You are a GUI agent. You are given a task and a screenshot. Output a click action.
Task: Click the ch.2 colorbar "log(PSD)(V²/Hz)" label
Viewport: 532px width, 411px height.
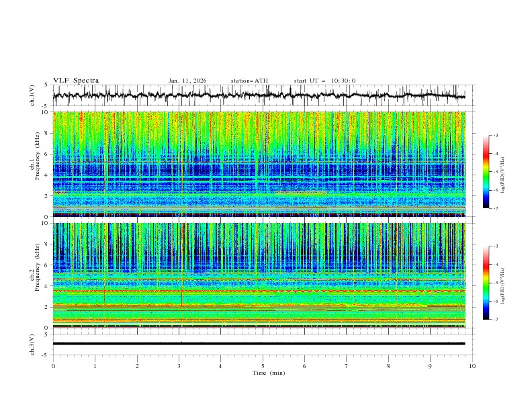click(503, 285)
